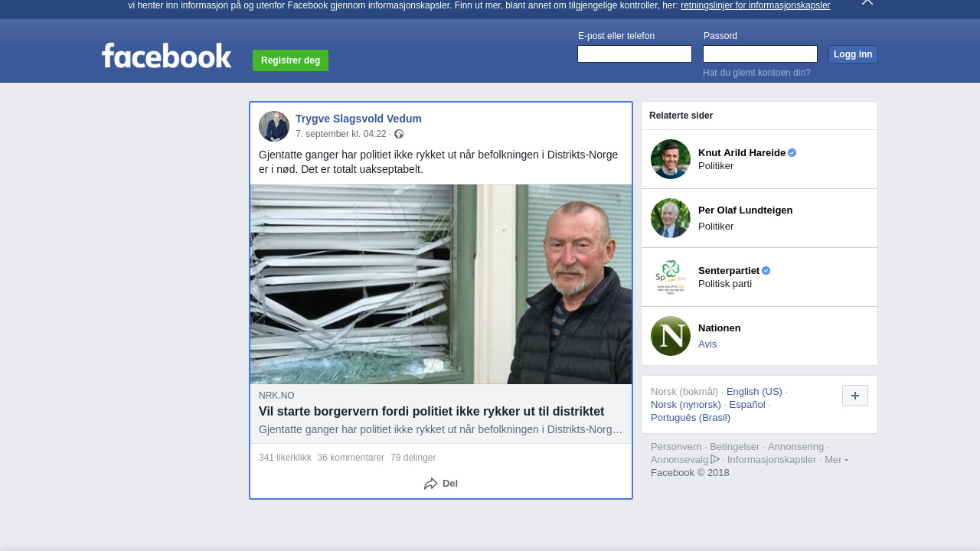
Task: Click the NRK.NO source label
Action: pyautogui.click(x=276, y=396)
